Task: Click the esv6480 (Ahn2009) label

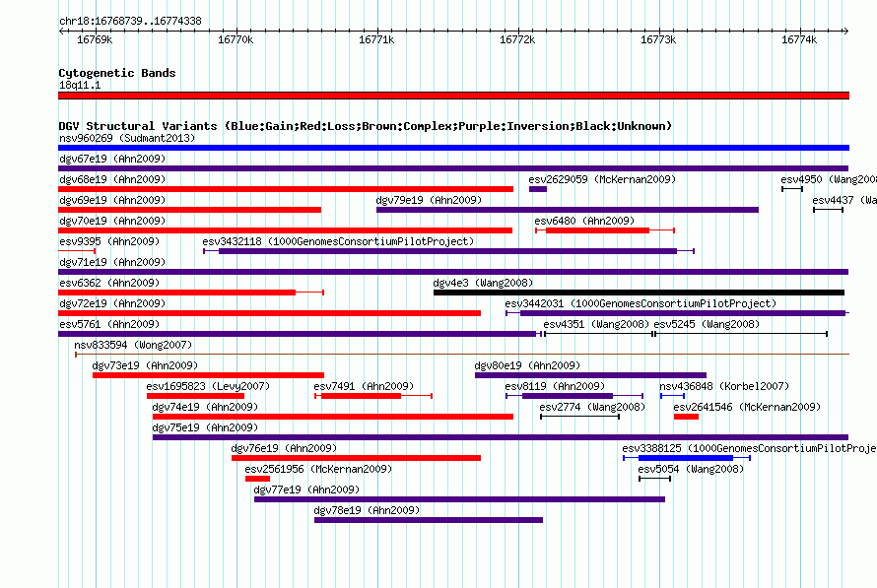Action: click(584, 221)
